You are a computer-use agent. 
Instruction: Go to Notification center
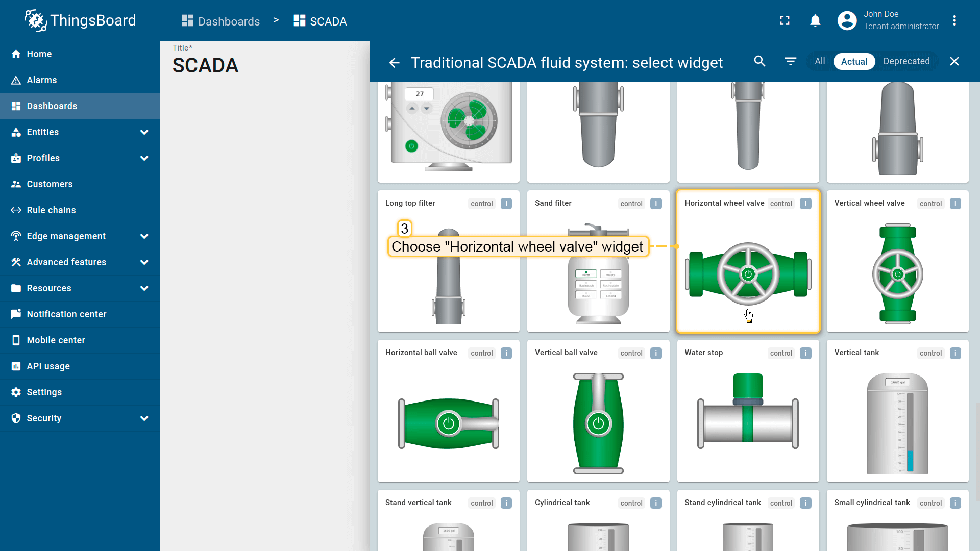coord(66,314)
